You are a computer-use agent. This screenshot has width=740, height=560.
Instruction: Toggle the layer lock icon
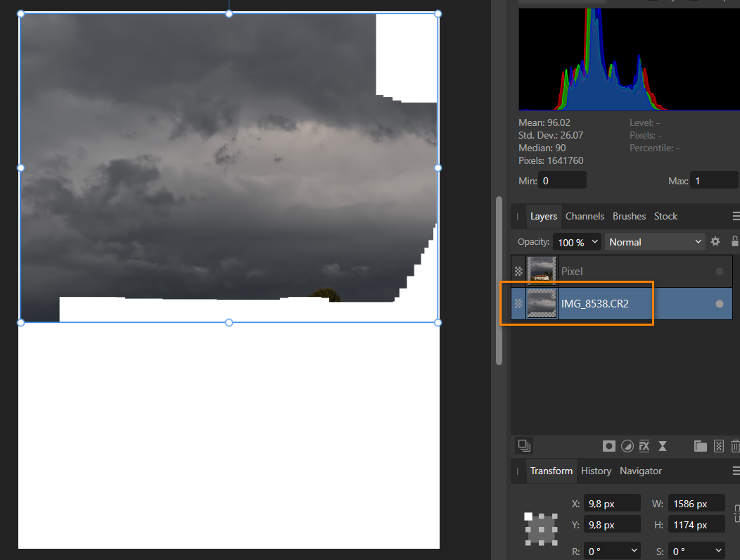[x=734, y=241]
